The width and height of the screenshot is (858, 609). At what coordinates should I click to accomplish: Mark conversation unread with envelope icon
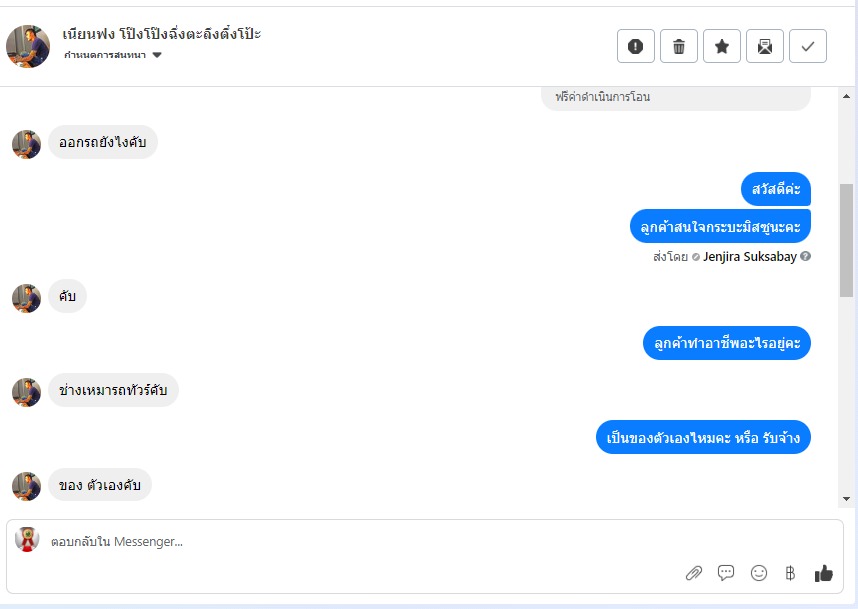click(x=764, y=47)
